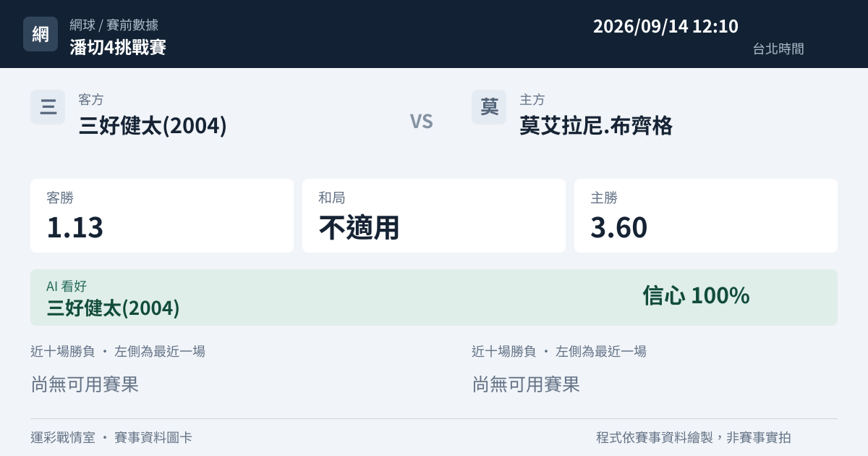
Task: Click home player name 莫艾拉尼.布齊格
Action: point(596,126)
